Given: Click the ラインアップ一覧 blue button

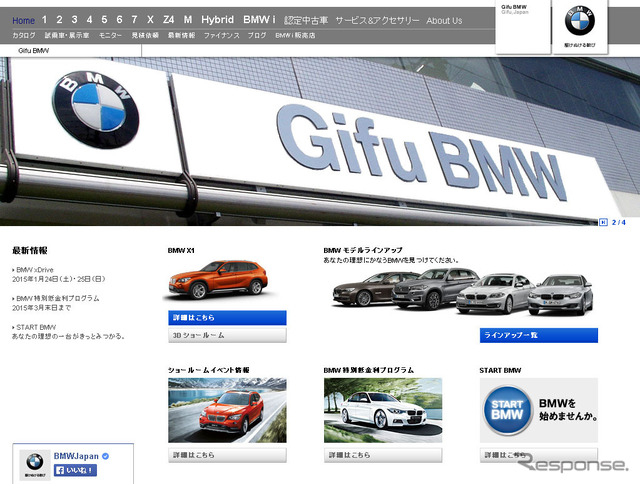Looking at the screenshot, I should (539, 335).
